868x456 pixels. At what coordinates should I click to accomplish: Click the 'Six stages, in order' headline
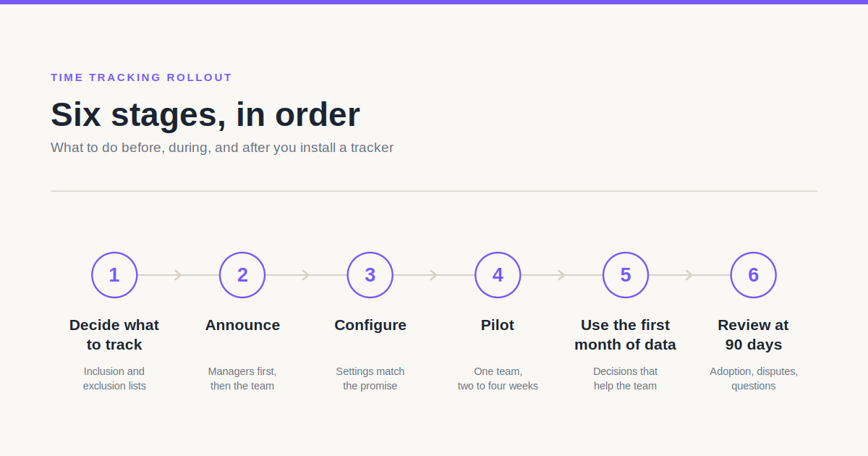[x=205, y=114]
